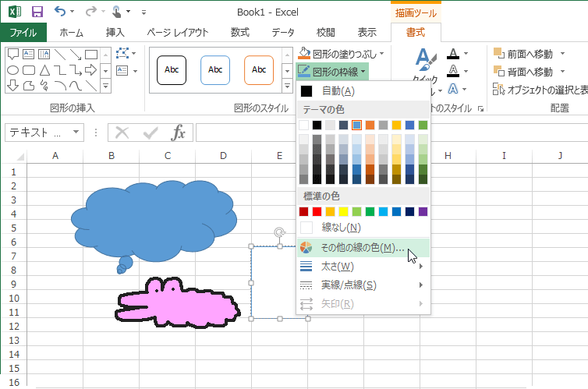Select the pink freeform animal shape

coord(177,303)
